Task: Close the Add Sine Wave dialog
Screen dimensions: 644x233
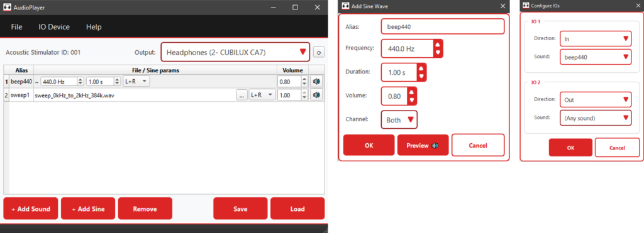Action: pyautogui.click(x=502, y=6)
